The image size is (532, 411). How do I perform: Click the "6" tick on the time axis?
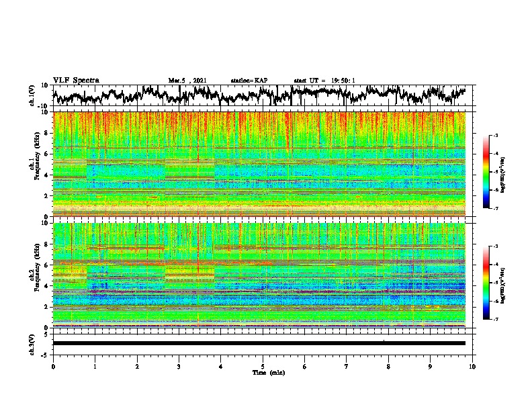pyautogui.click(x=305, y=367)
